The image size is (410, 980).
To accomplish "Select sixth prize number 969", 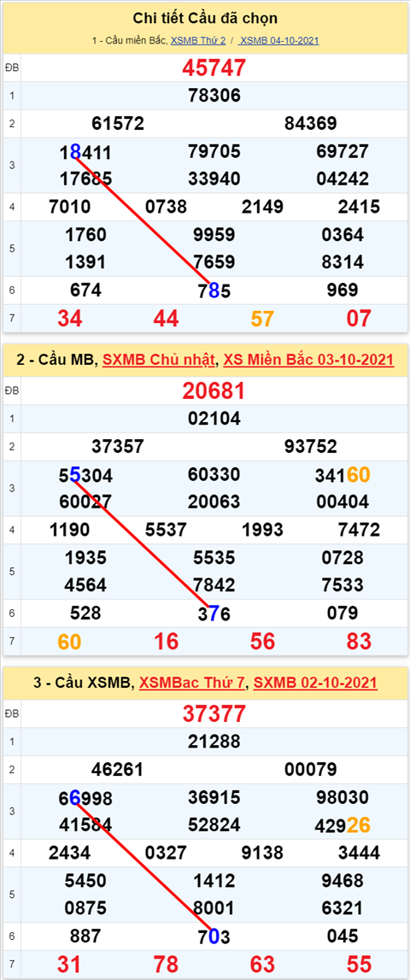I will 343,290.
